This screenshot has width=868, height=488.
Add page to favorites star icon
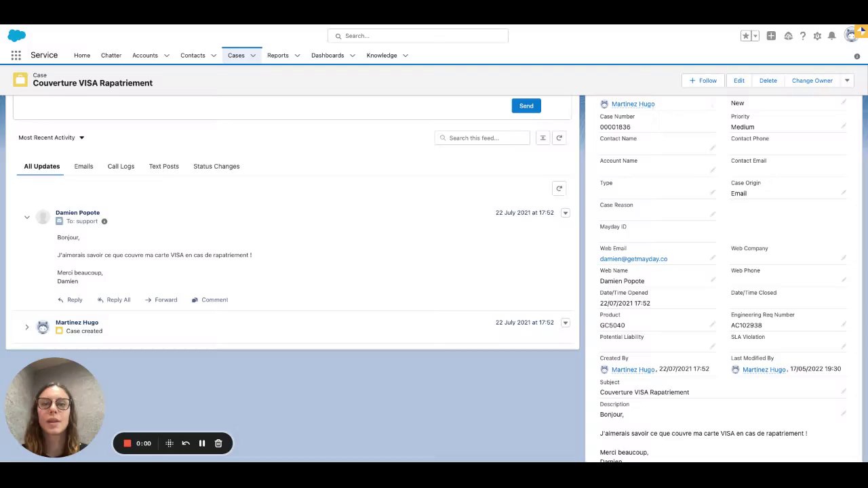click(x=746, y=36)
